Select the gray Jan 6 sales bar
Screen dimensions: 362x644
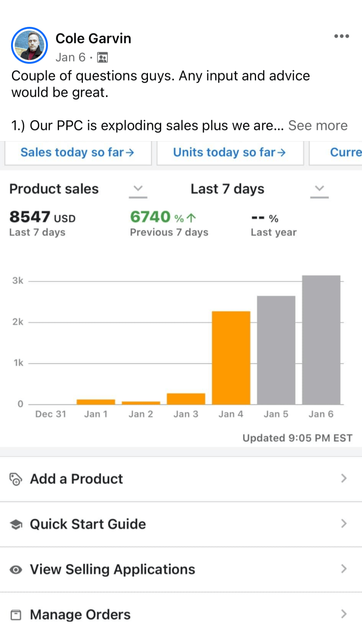tap(321, 340)
